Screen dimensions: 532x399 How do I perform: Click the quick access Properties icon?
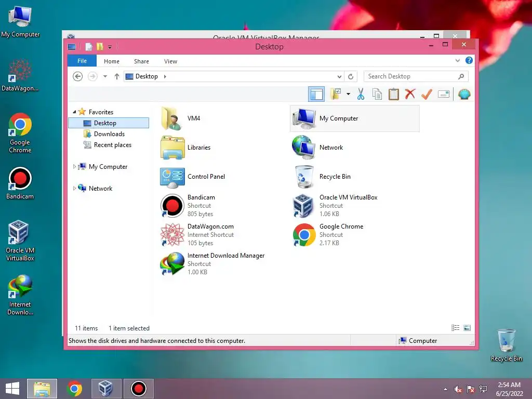click(x=88, y=46)
